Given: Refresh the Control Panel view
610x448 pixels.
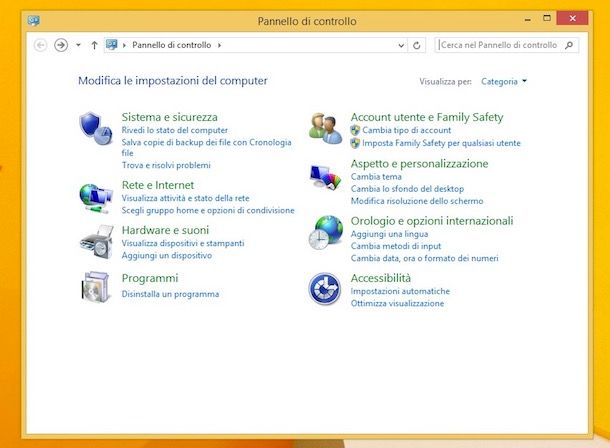Looking at the screenshot, I should pos(417,46).
